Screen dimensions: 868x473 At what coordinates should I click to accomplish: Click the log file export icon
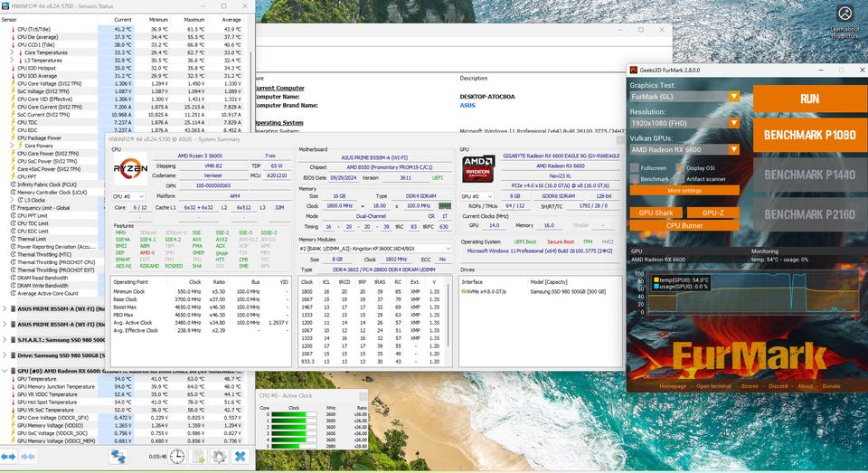click(198, 456)
